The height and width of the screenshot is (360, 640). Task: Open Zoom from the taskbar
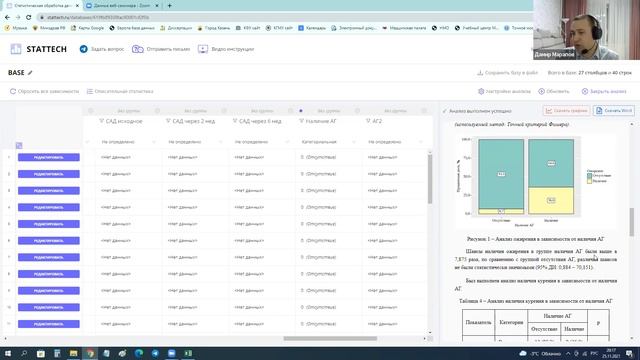[172, 353]
